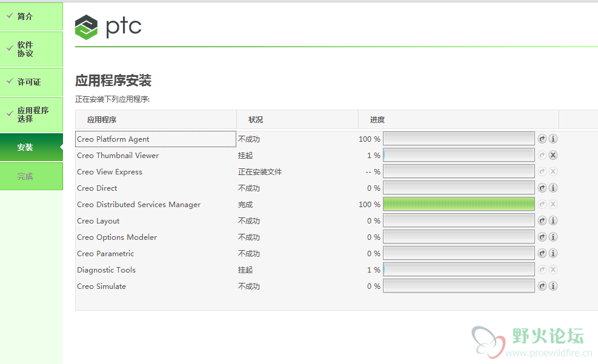This screenshot has width=598, height=364.
Task: Click the 不成功 status of Creo Parametric
Action: click(248, 254)
